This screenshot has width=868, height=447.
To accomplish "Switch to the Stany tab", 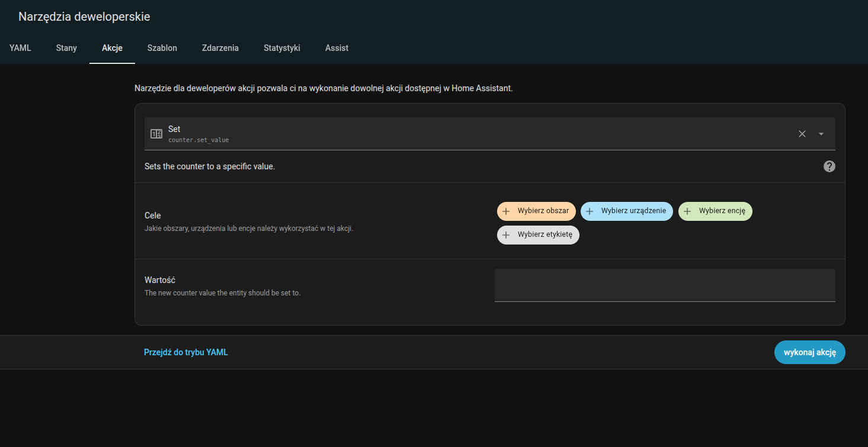I will [x=66, y=48].
